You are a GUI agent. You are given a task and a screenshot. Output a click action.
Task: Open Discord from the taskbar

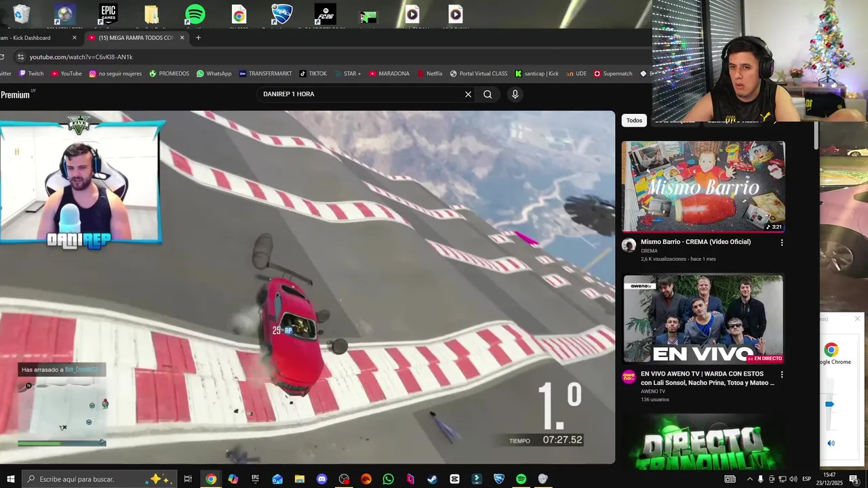(x=321, y=479)
